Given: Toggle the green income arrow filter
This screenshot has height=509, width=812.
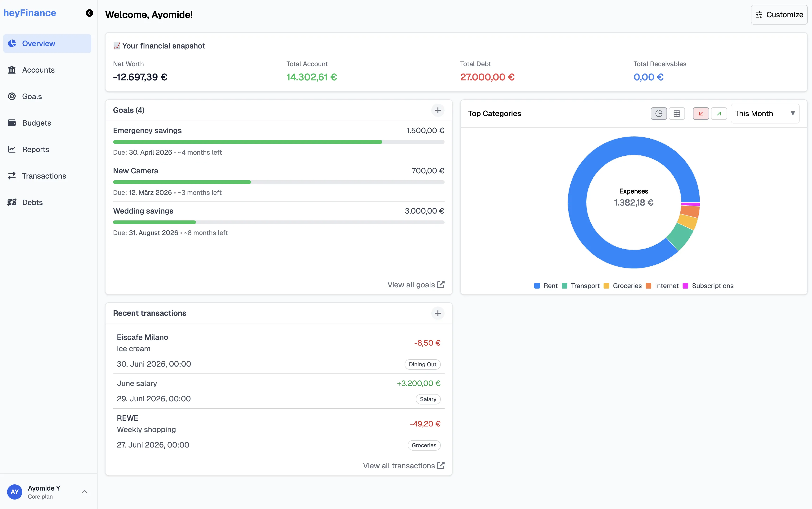Looking at the screenshot, I should coord(719,114).
